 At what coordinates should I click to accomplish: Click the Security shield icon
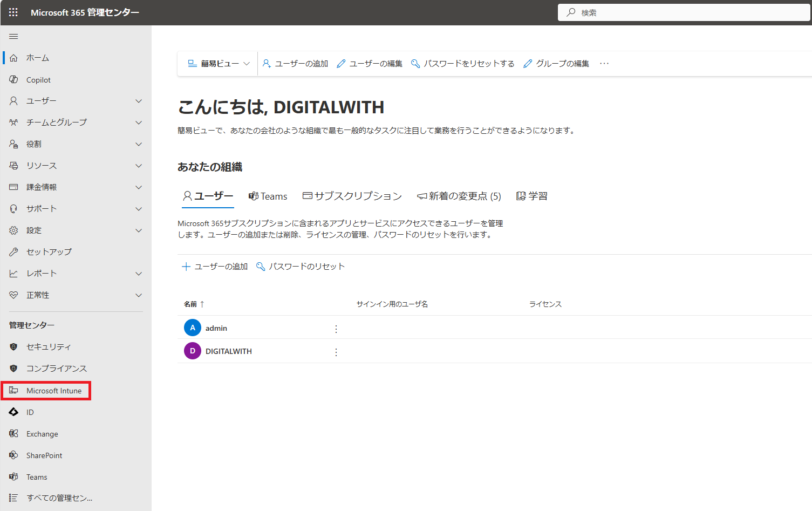(x=13, y=347)
